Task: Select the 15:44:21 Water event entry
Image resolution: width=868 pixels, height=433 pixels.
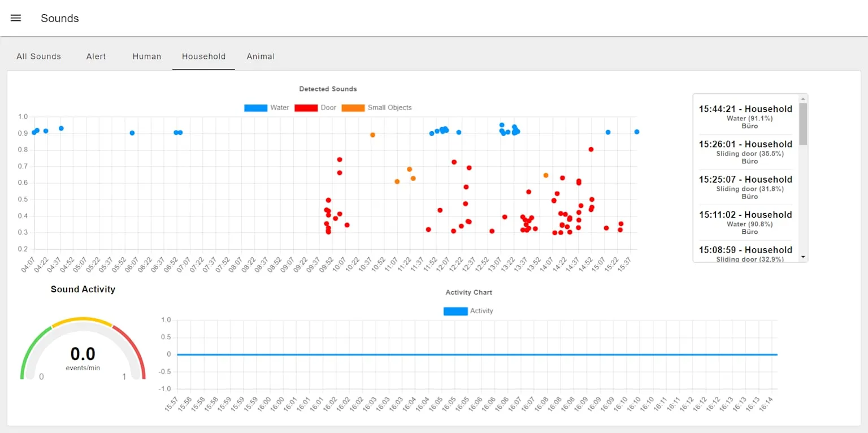Action: [745, 117]
